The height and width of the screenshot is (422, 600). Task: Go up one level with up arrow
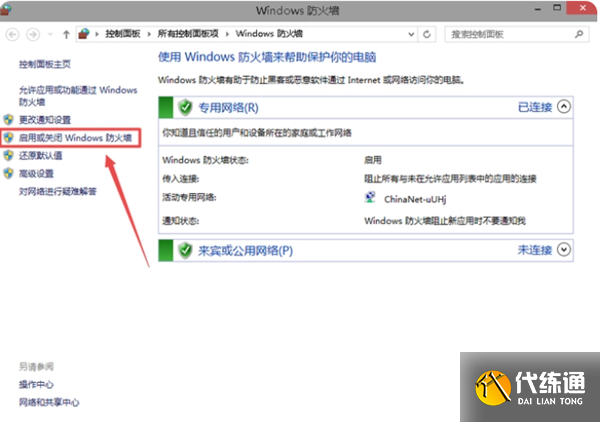[x=65, y=34]
